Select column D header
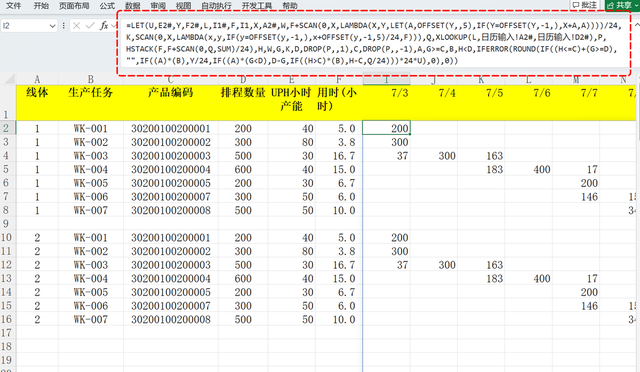Image resolution: width=640 pixels, height=372 pixels. [243, 79]
